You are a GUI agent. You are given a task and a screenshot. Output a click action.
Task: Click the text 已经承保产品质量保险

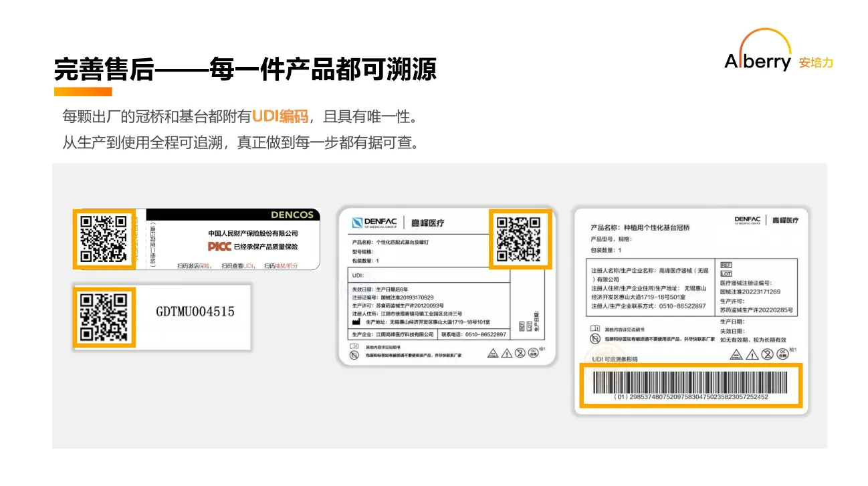click(x=265, y=247)
